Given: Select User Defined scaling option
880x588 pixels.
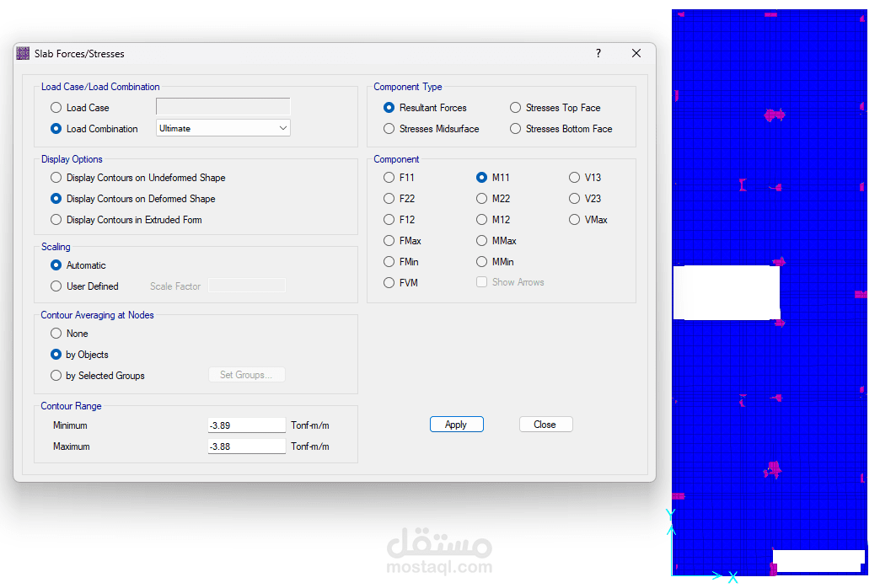Looking at the screenshot, I should click(56, 286).
